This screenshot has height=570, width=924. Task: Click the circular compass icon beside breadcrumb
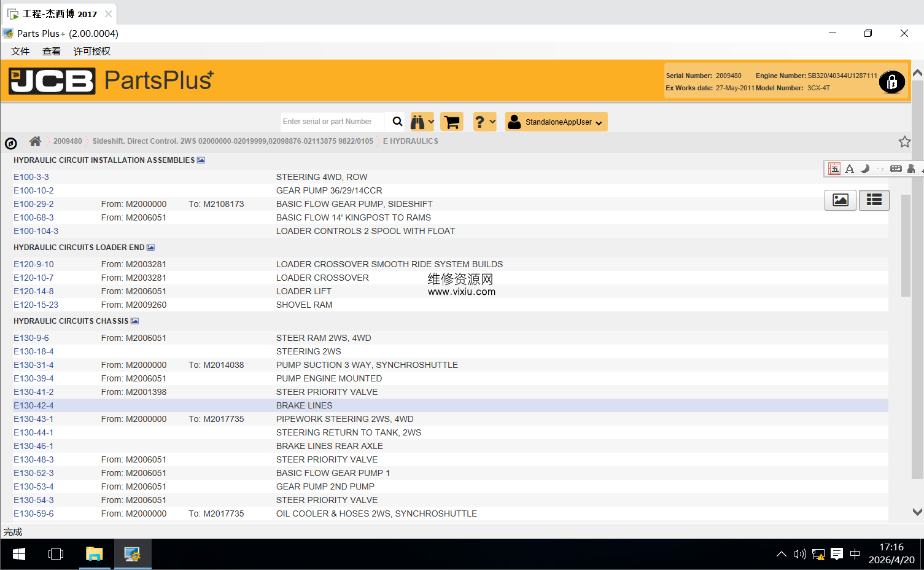[10, 144]
